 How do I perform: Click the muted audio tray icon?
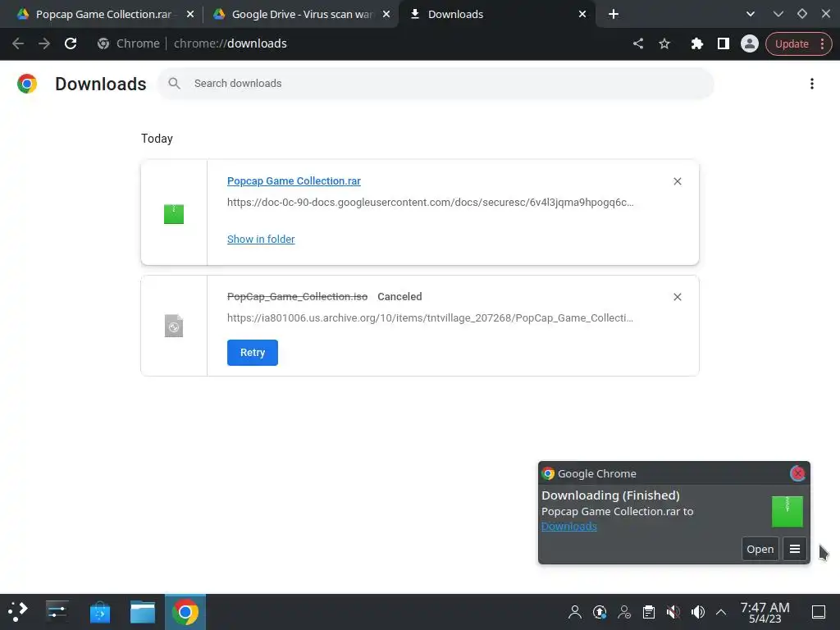pyautogui.click(x=673, y=612)
